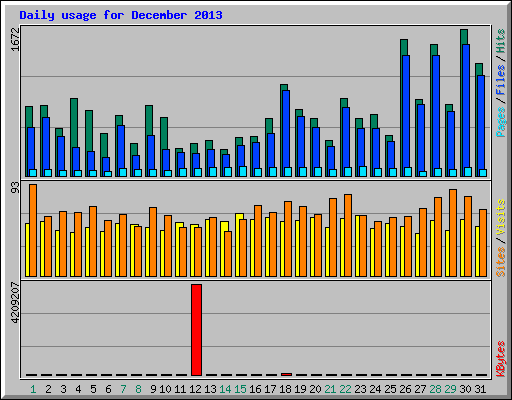Screen dimensions: 512x400
Task: Click the "93" y-axis value
Action: point(16,188)
